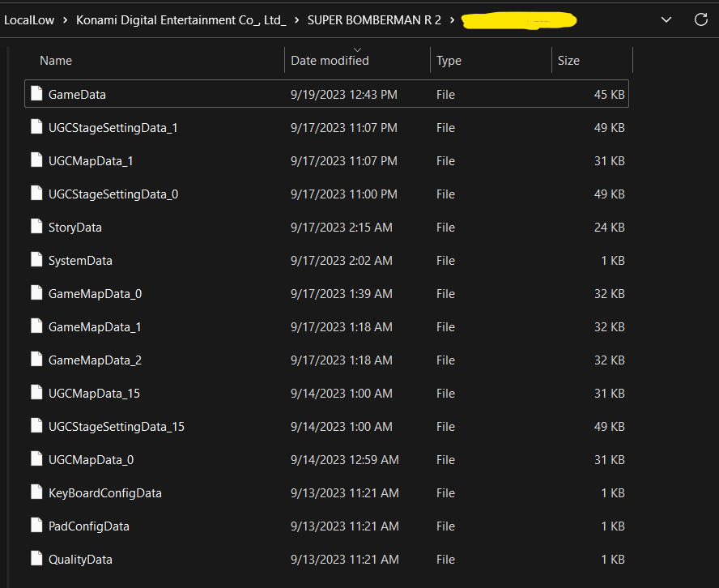The height and width of the screenshot is (588, 719).
Task: Sort files by Type column header
Action: point(449,61)
